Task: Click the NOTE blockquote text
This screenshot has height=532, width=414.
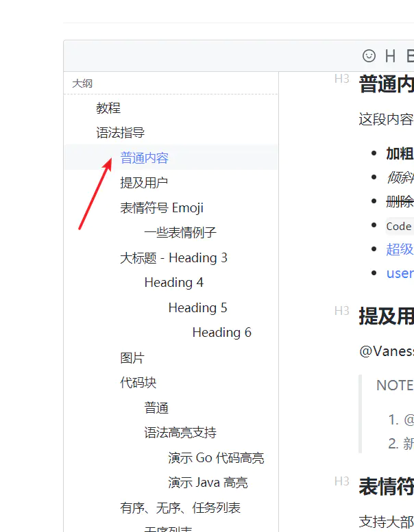Action: pyautogui.click(x=395, y=385)
